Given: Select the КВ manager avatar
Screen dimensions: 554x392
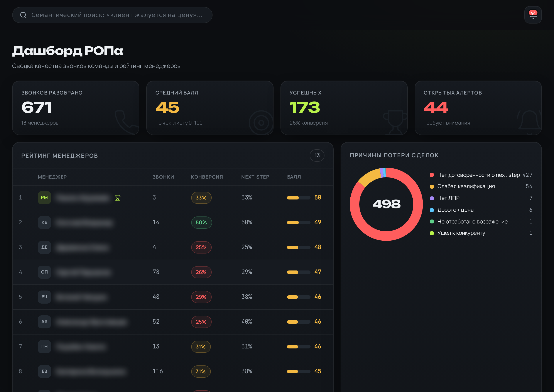Looking at the screenshot, I should click(44, 222).
